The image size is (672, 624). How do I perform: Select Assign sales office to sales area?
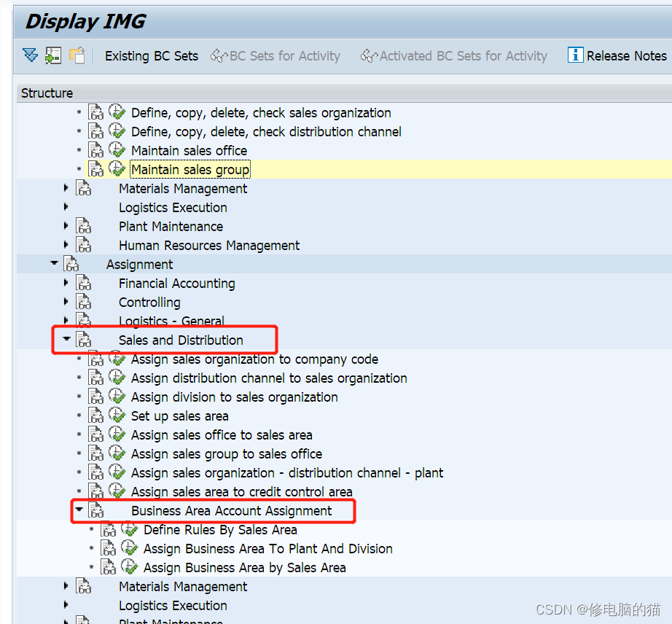pyautogui.click(x=222, y=435)
